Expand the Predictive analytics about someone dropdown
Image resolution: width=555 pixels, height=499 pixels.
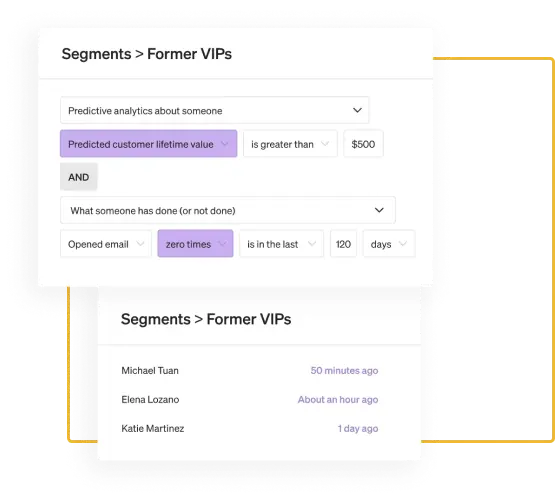[214, 110]
